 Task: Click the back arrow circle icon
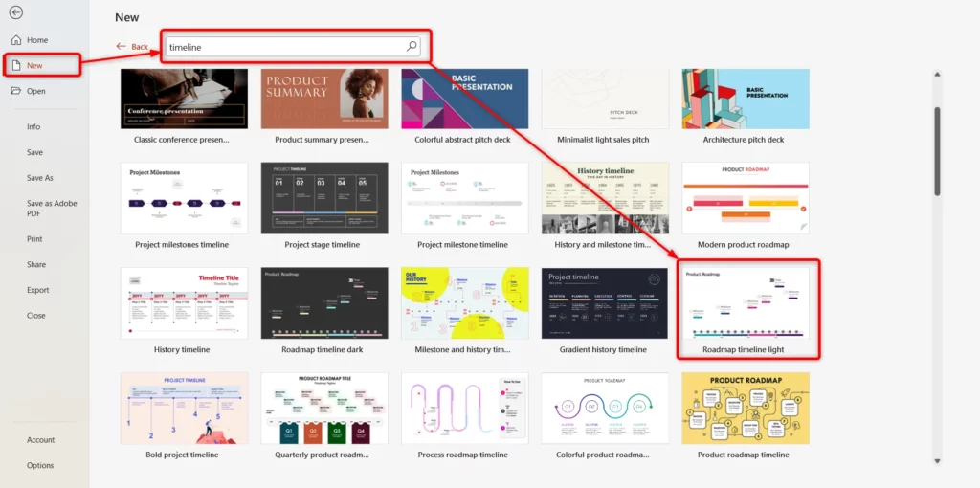(x=15, y=13)
